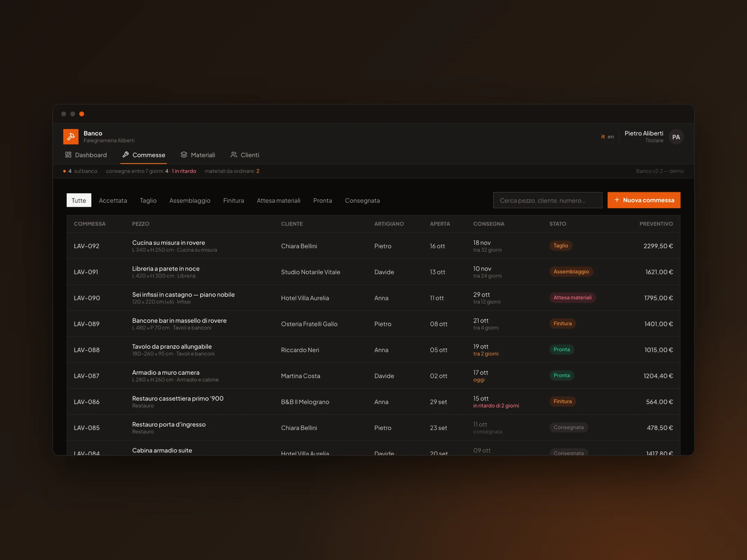Image resolution: width=747 pixels, height=560 pixels.
Task: Click the Assemblaggio status badge
Action: (x=571, y=272)
